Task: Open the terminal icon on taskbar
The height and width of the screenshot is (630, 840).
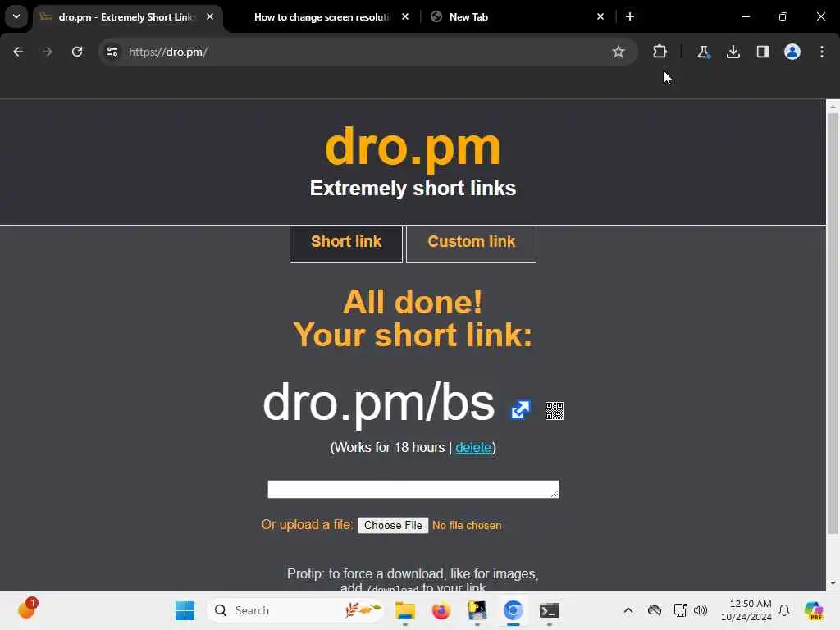Action: click(549, 610)
